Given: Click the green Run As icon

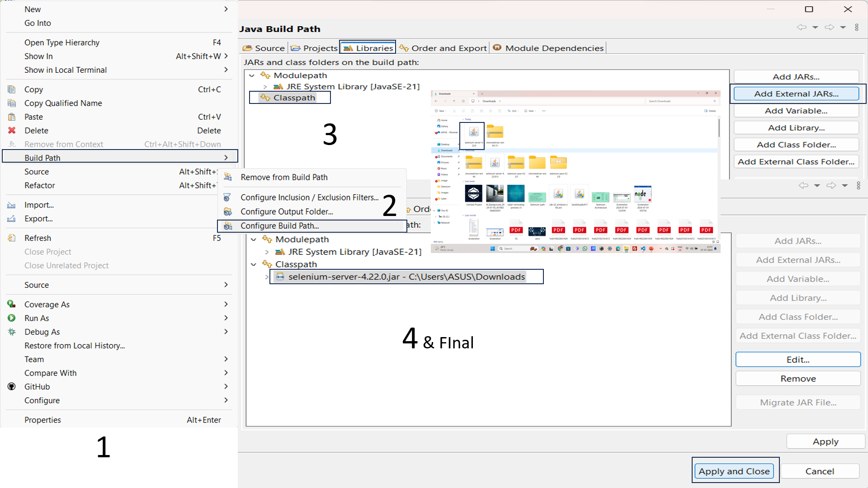Looking at the screenshot, I should pyautogui.click(x=12, y=318).
